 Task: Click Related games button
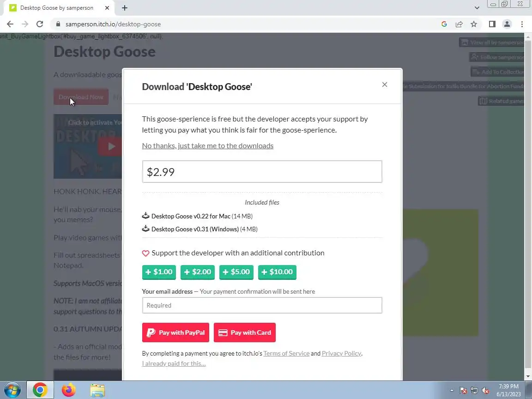coord(502,101)
